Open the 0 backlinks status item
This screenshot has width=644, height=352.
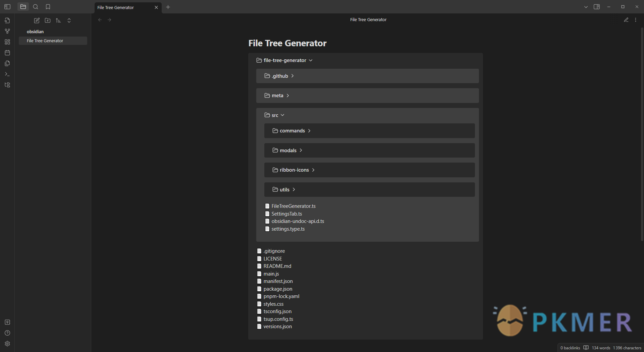(x=570, y=348)
